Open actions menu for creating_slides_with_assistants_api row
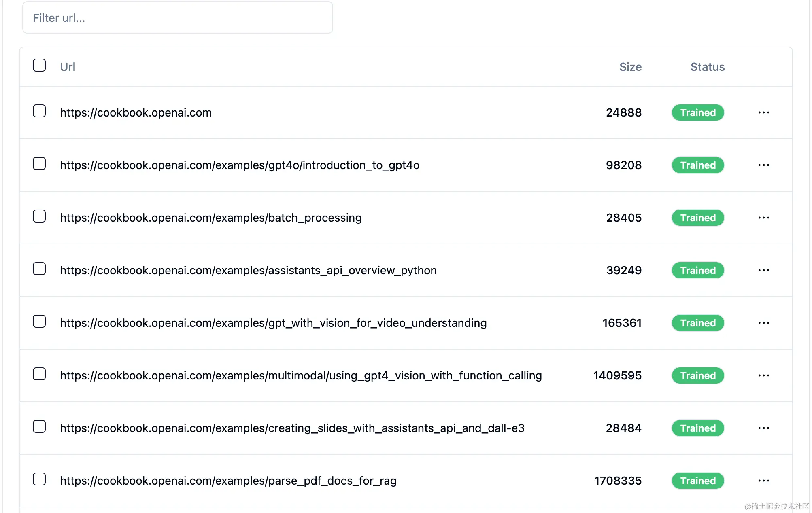 point(763,428)
